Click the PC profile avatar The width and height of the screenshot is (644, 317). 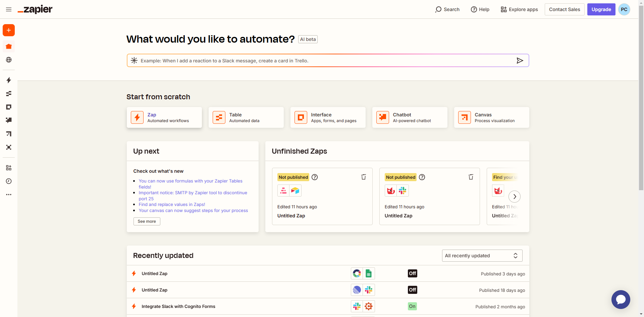tap(624, 9)
